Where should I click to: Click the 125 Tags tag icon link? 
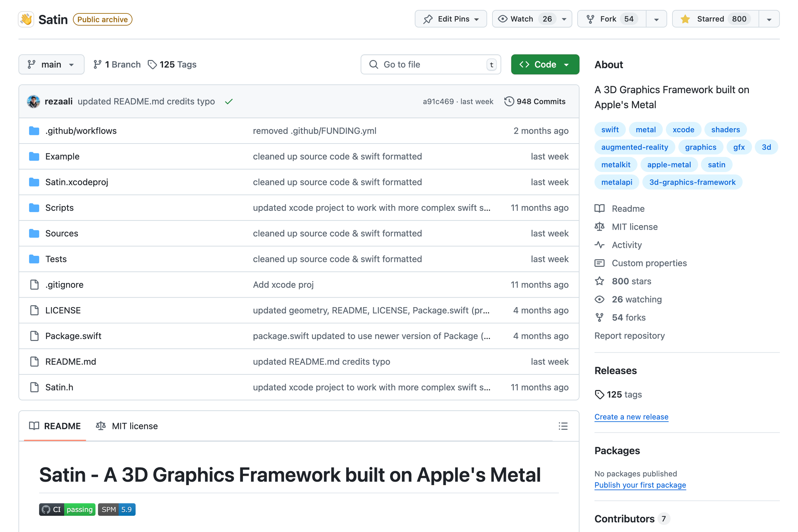(172, 64)
